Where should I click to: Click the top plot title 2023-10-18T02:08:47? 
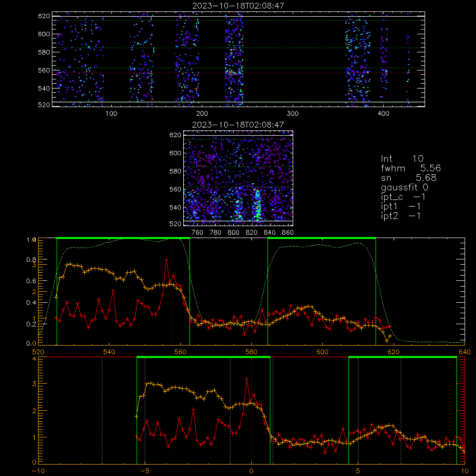click(x=238, y=6)
